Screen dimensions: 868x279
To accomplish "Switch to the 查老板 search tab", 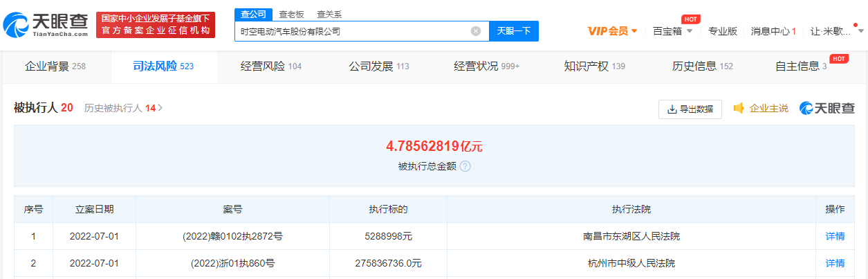I will [291, 14].
